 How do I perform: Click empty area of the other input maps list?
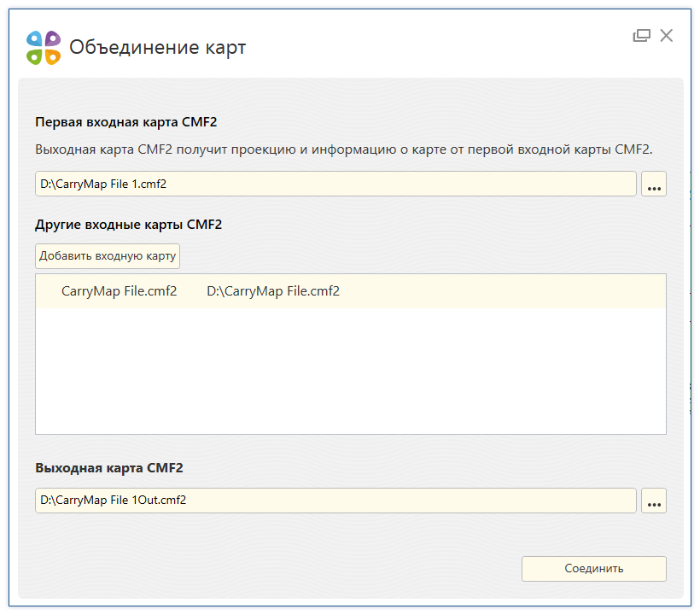(x=351, y=371)
